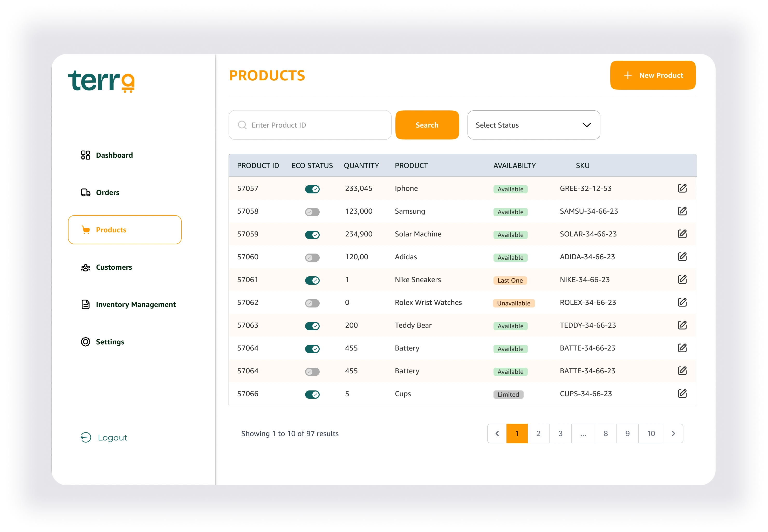Viewport: 768px width, 532px height.
Task: Go to next page with right chevron
Action: (x=673, y=433)
